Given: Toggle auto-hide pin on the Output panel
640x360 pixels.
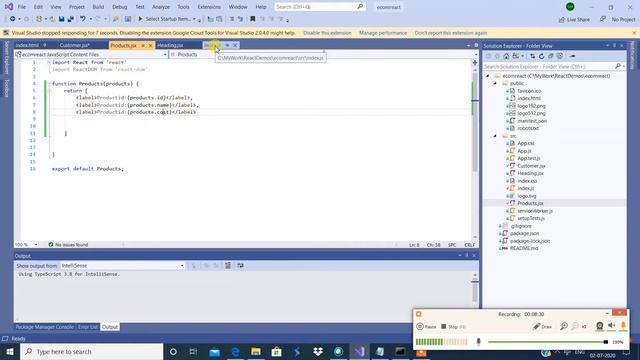Looking at the screenshot, I should 467,256.
